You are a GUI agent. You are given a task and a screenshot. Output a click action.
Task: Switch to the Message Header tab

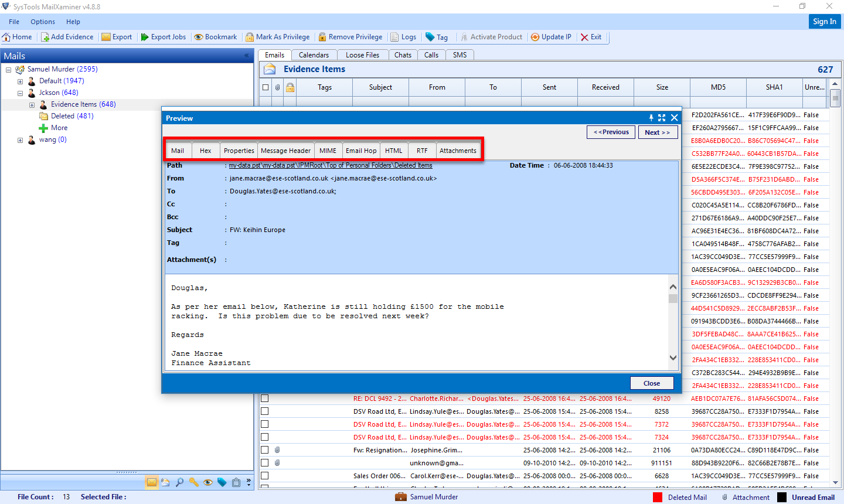click(286, 151)
